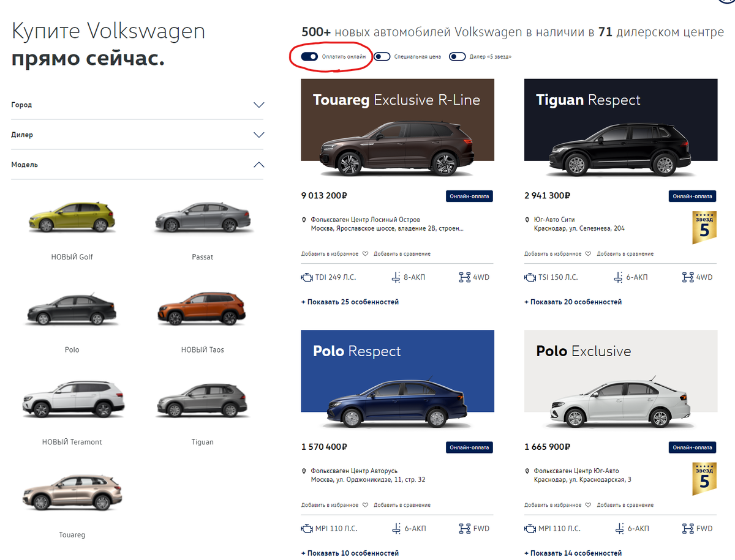Viewport: 735px width, 560px height.
Task: Click Онлайн-оплата badge on Polo Exclusive card
Action: point(692,447)
